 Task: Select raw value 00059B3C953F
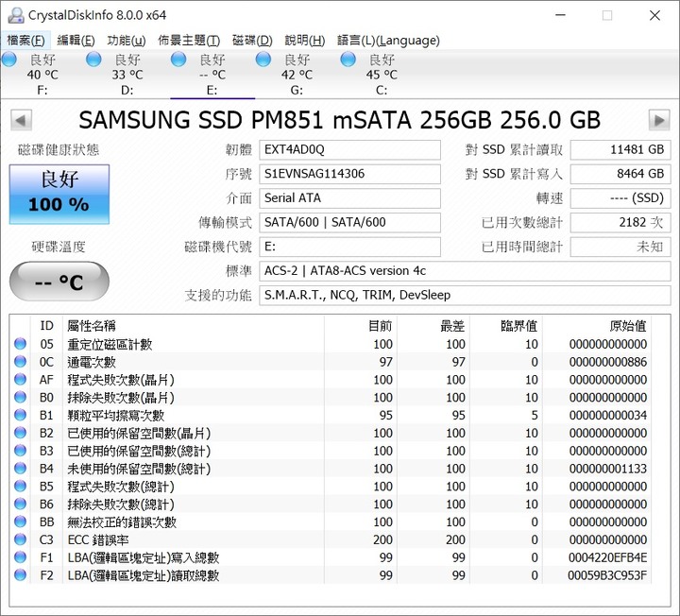click(607, 575)
